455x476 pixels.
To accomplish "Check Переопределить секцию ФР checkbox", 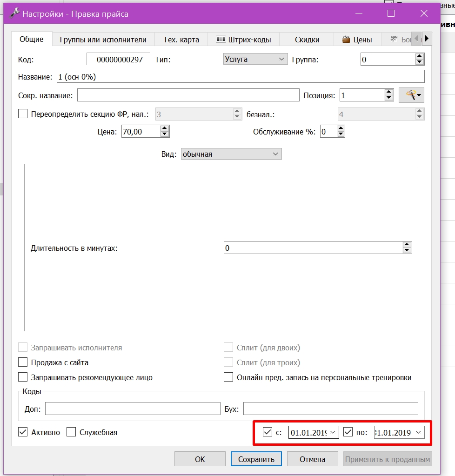I will [x=23, y=114].
